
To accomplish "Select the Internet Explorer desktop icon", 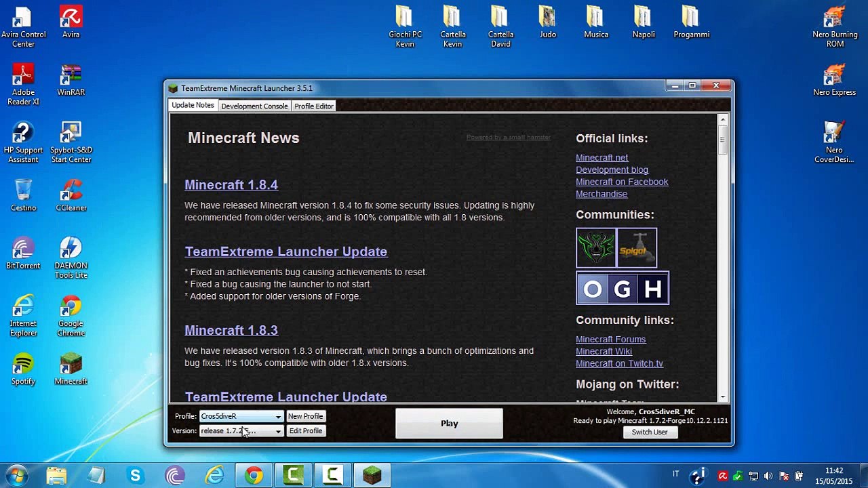I will click(23, 316).
